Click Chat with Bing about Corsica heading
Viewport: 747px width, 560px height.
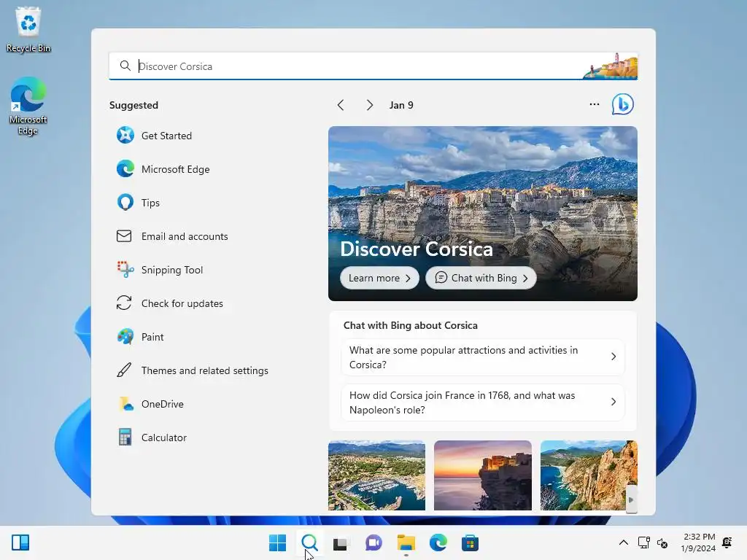click(x=410, y=325)
